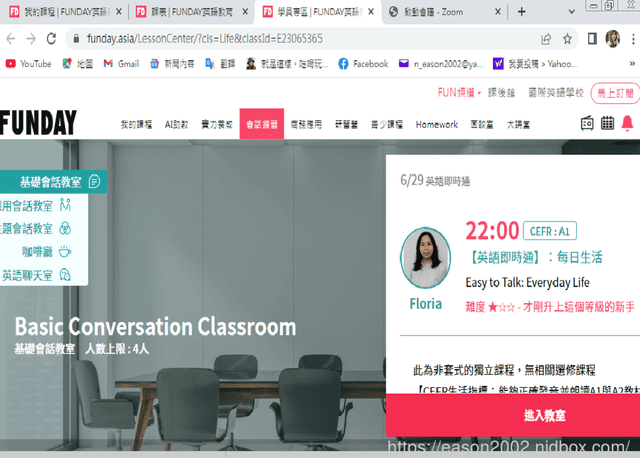Reload the page with the refresh icon
The height and width of the screenshot is (458, 640).
[x=51, y=39]
